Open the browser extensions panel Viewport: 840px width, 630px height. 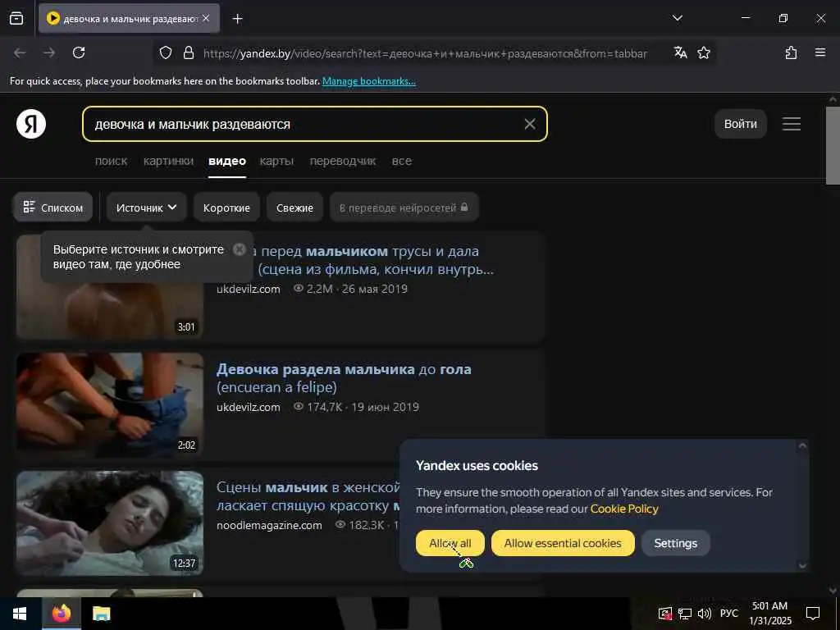click(x=791, y=52)
